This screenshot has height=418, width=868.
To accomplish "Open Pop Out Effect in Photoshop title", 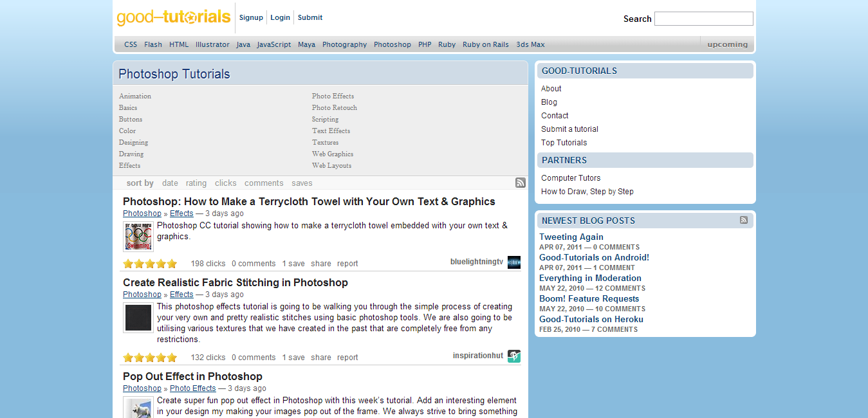I will (192, 376).
